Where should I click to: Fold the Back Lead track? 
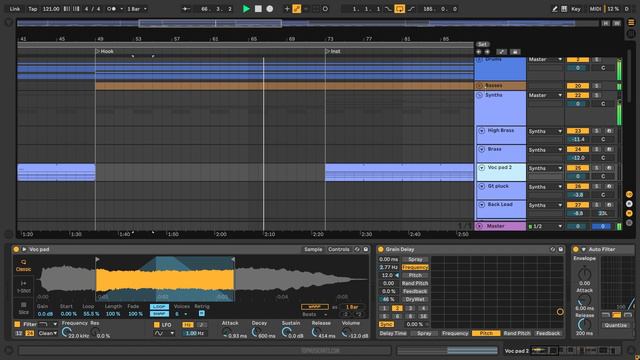(482, 204)
